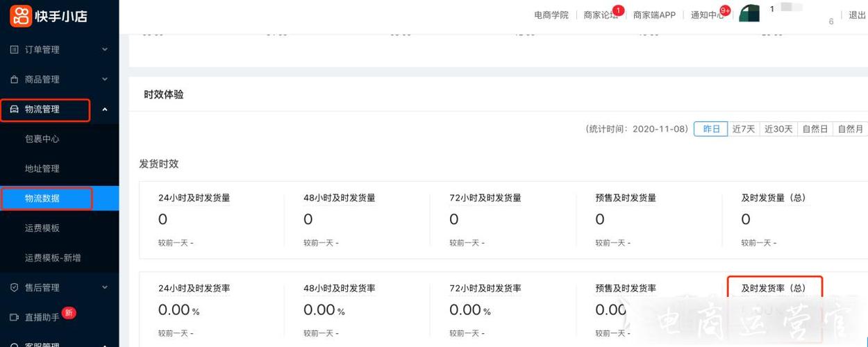Screen dimensions: 868x347
Task: Click the 订单管理 list icon
Action: (x=14, y=50)
